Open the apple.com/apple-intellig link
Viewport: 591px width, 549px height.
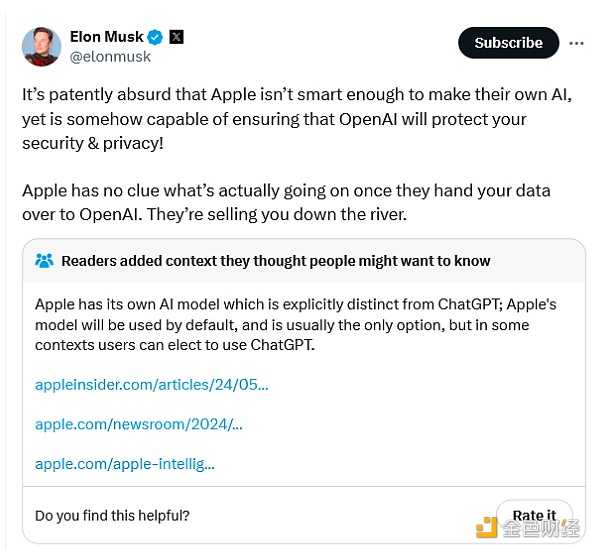[x=125, y=464]
